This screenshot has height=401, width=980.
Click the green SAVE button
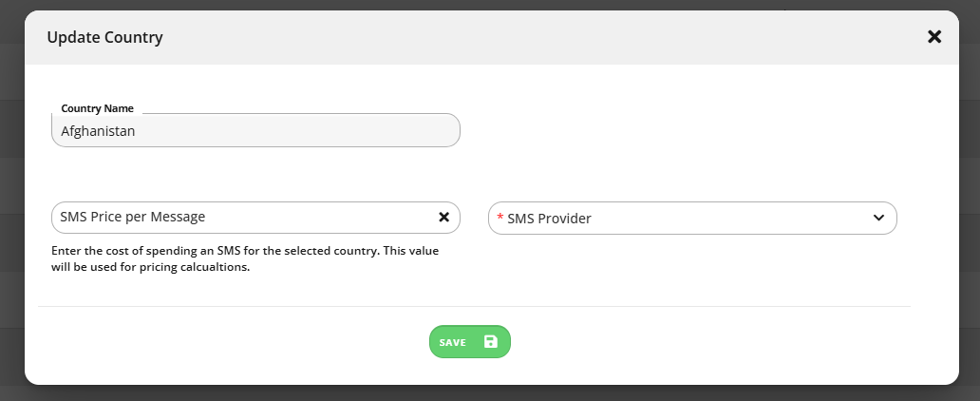click(470, 341)
